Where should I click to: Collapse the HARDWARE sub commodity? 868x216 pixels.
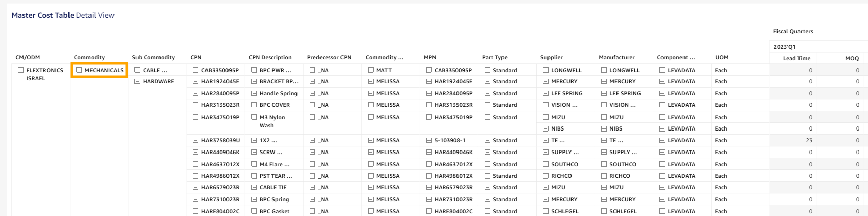click(137, 81)
